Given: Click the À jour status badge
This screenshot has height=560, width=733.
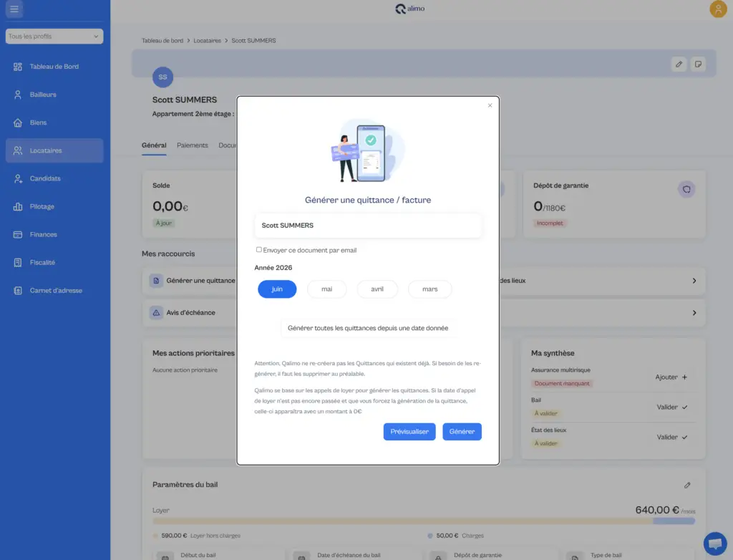Looking at the screenshot, I should tap(164, 223).
